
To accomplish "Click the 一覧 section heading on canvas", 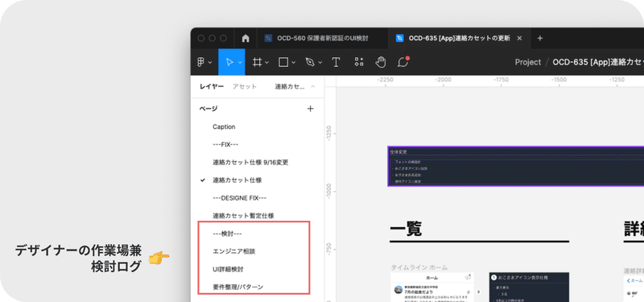I will tap(406, 230).
